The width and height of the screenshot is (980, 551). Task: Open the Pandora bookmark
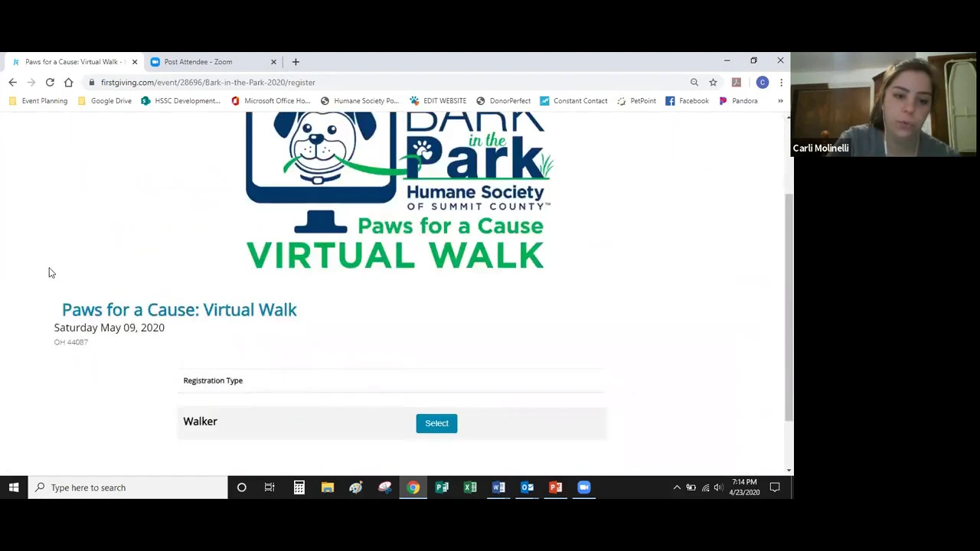coord(738,100)
